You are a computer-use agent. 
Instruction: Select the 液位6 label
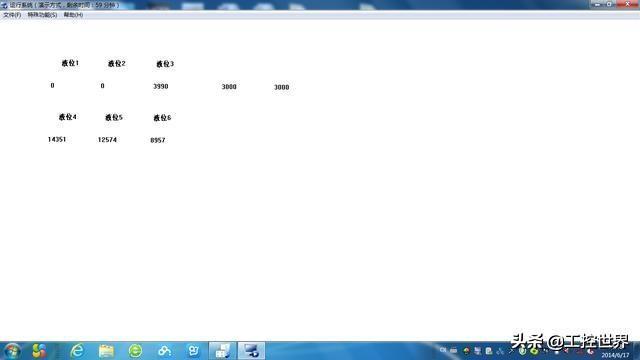(x=162, y=118)
